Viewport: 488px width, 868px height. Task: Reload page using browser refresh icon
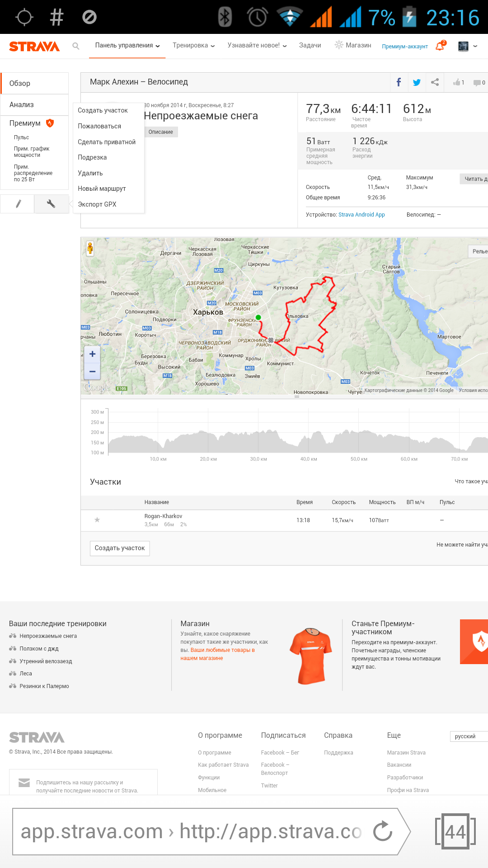[x=382, y=831]
